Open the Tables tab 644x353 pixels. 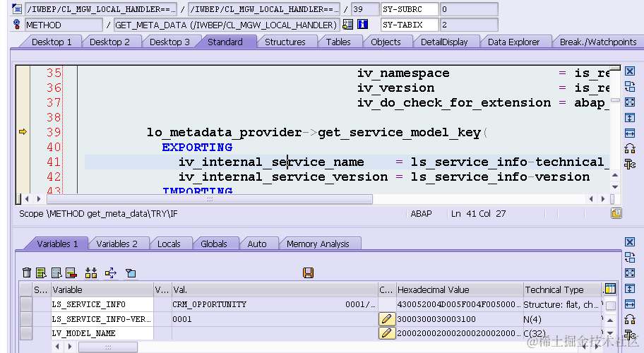[338, 42]
